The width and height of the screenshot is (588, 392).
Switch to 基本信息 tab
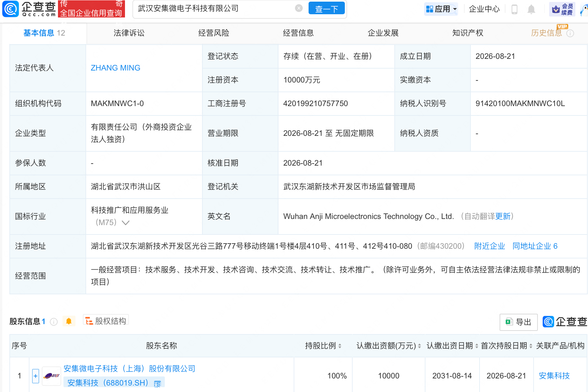44,33
